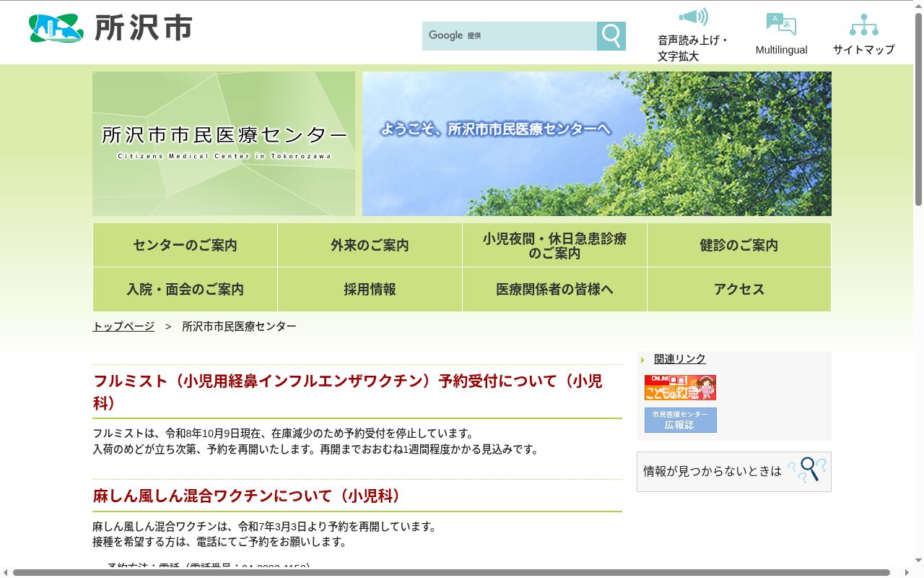Viewport: 924px width, 578px height.
Task: Click the ようこそ tree banner image
Action: click(597, 144)
